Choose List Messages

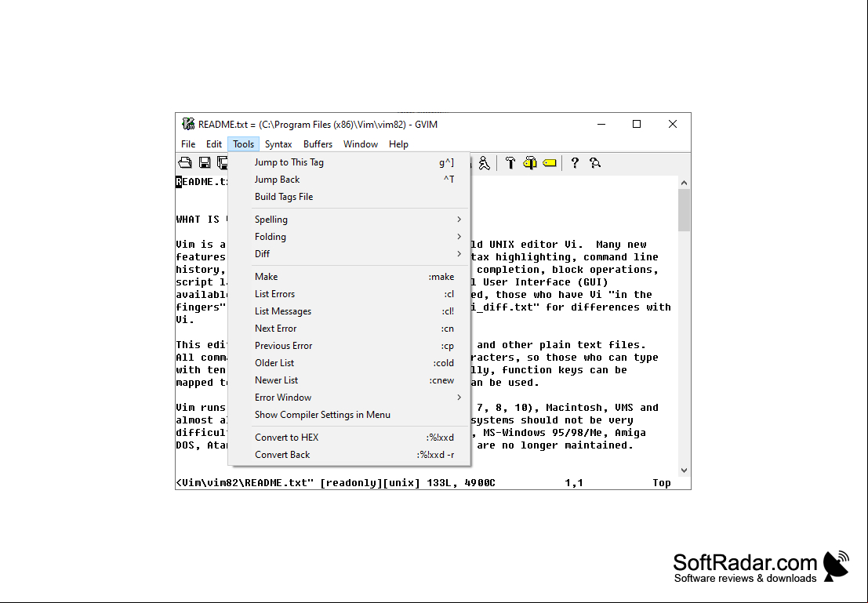click(349, 311)
